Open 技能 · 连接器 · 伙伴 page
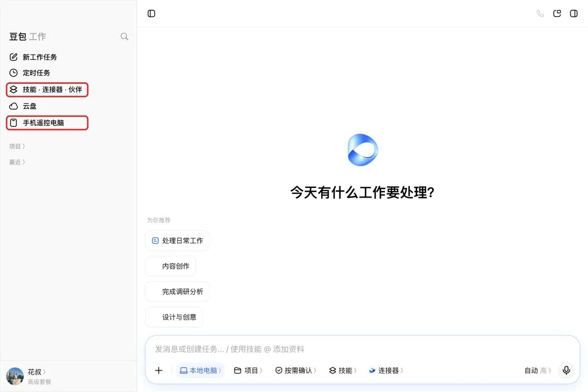Viewport: 588px width, 392px height. tap(47, 90)
